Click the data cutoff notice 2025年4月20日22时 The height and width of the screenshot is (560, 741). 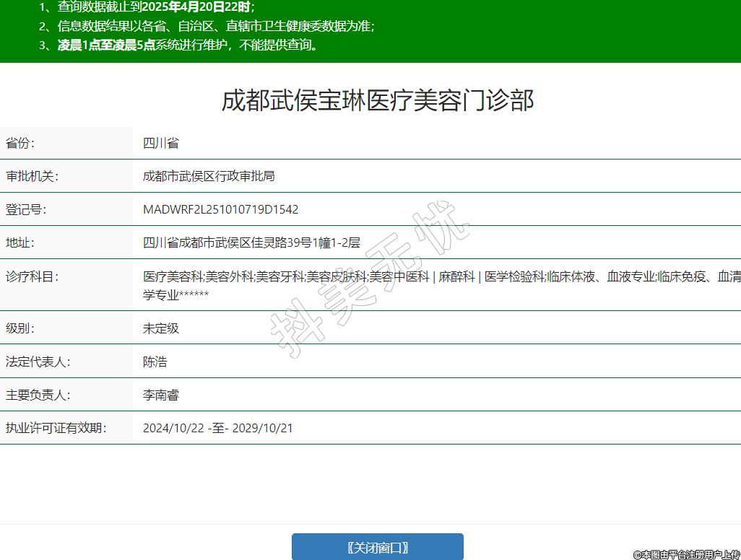coord(196,7)
